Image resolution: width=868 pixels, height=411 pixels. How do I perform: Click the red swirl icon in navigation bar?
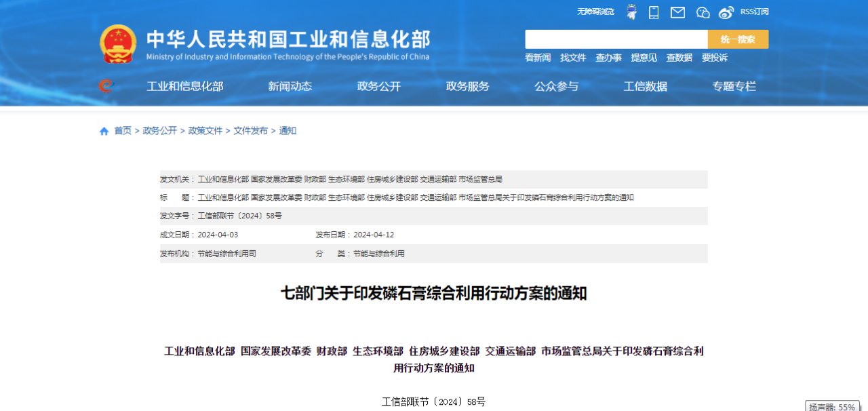click(105, 86)
